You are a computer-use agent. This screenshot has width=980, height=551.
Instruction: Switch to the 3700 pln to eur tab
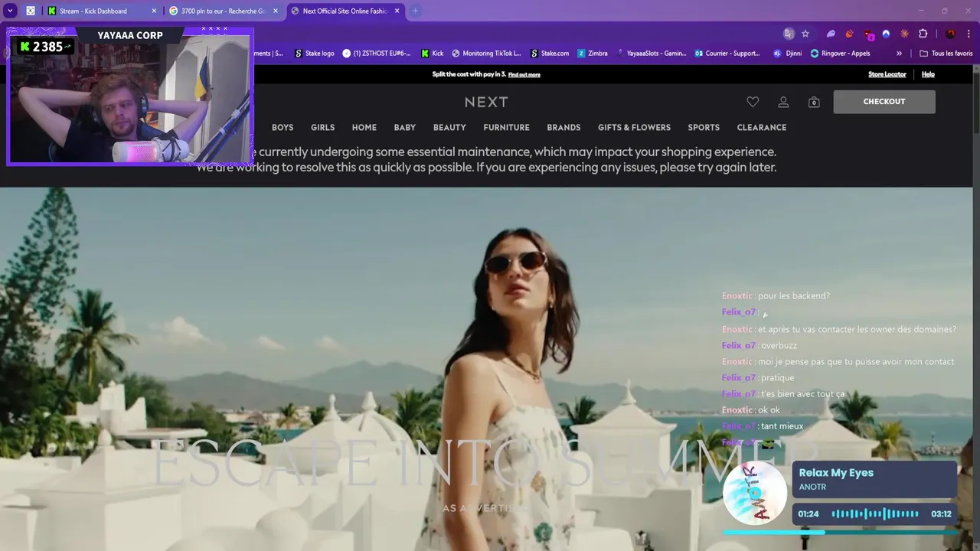point(223,11)
